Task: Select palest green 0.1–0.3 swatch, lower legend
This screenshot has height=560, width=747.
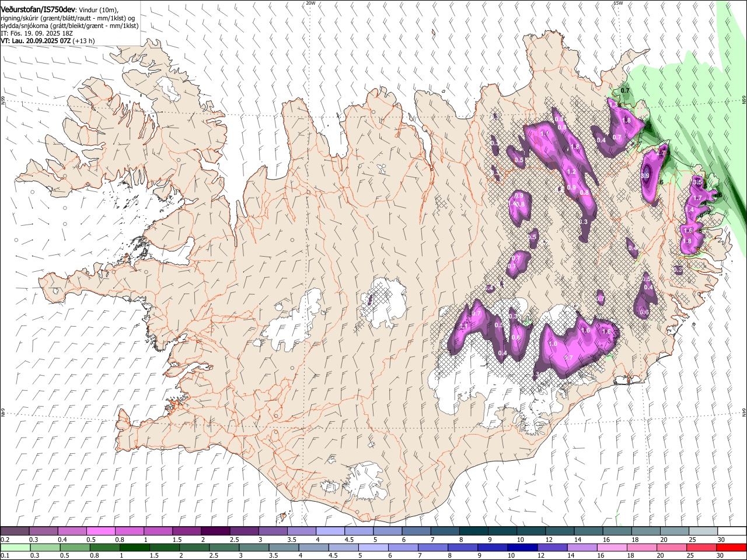Action: click(15, 547)
